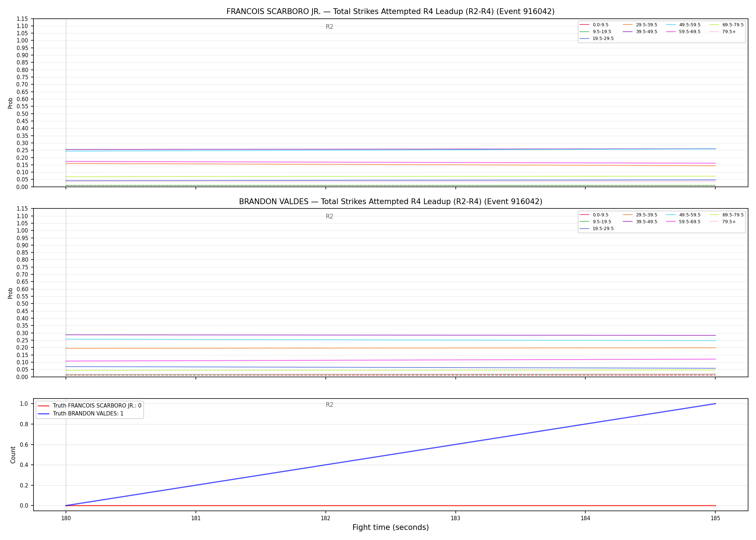Click '49.5-59.5' in the Valdes chart legend
Viewport: 756px width, 540px height.
[690, 215]
